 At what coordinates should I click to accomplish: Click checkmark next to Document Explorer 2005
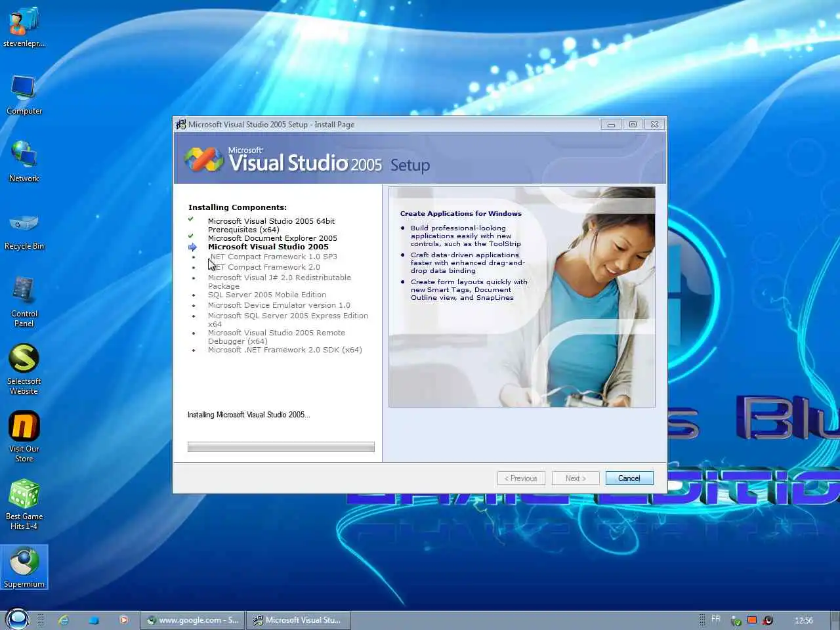pos(191,236)
